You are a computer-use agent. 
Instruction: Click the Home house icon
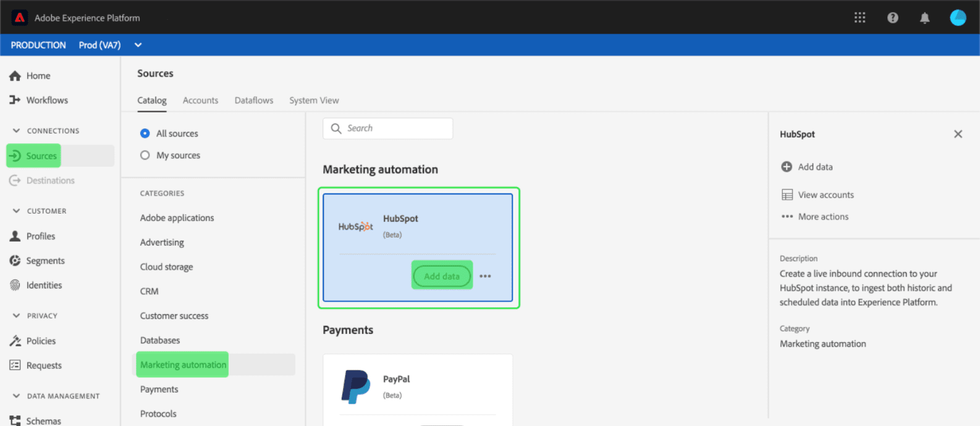coord(15,76)
